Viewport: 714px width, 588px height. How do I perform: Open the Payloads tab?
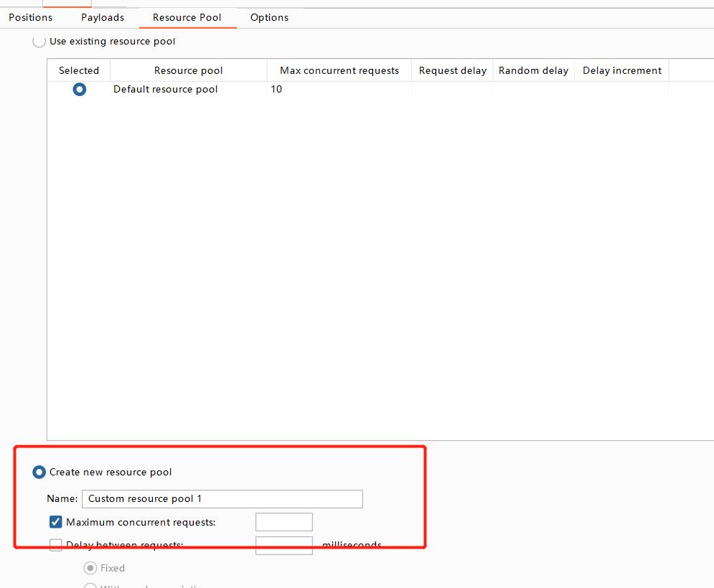coord(103,17)
